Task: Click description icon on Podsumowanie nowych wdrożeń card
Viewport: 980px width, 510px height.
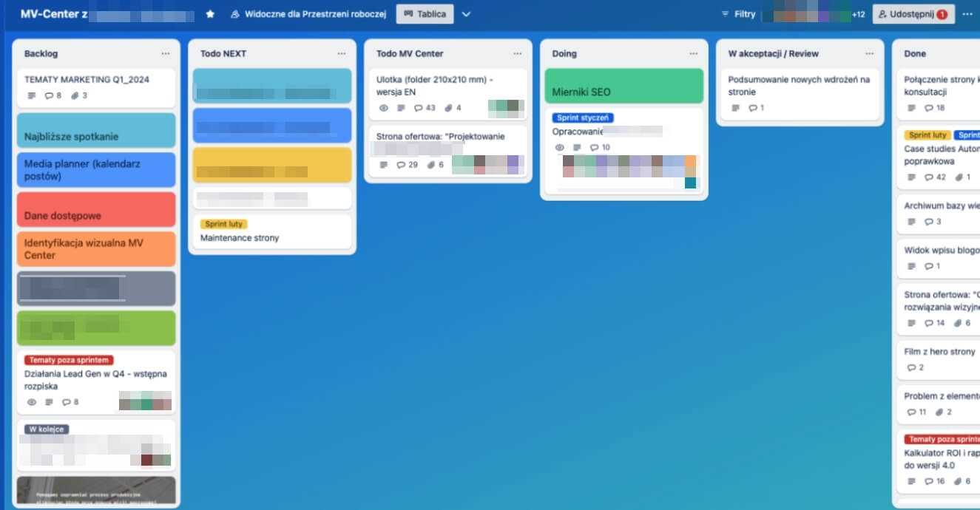Action: click(x=735, y=108)
